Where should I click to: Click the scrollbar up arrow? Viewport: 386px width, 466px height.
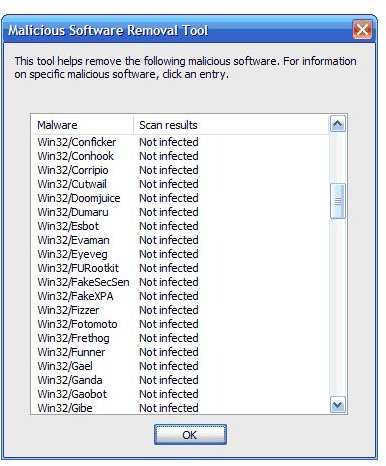click(337, 124)
